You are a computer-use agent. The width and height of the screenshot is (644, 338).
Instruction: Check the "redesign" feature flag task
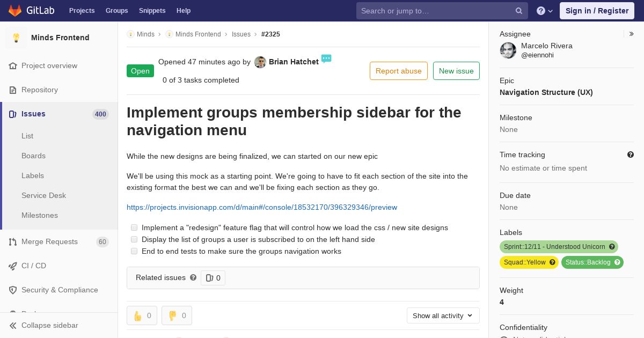[134, 227]
